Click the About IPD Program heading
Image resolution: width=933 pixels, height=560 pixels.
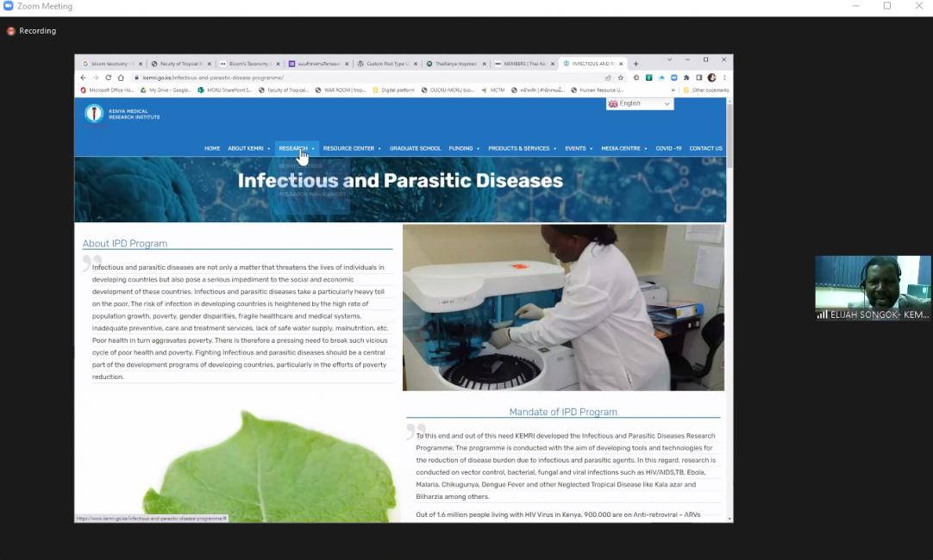pyautogui.click(x=125, y=243)
